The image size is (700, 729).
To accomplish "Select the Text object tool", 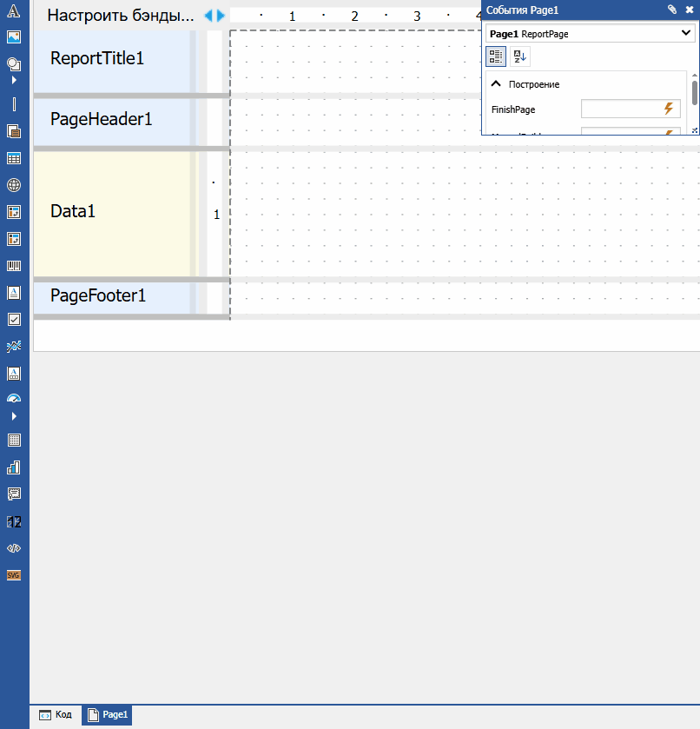I will 14,14.
